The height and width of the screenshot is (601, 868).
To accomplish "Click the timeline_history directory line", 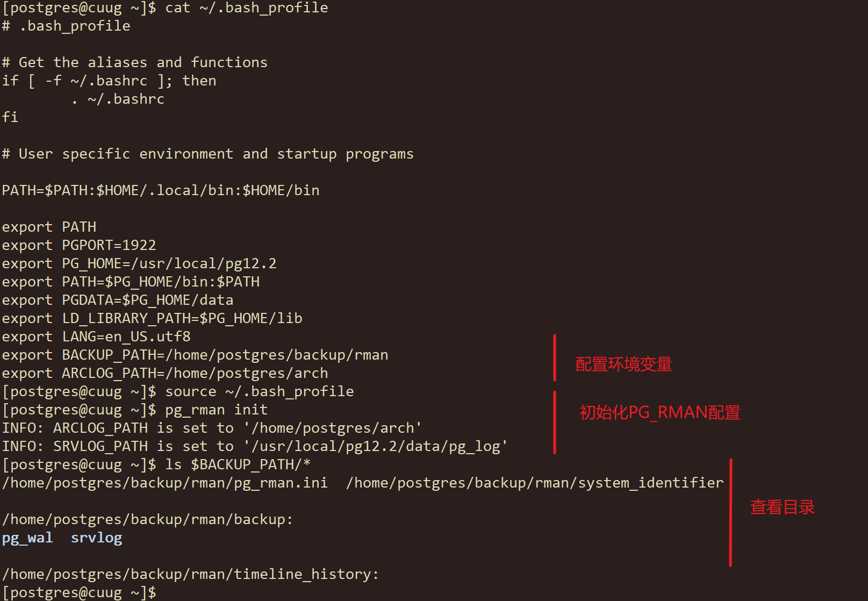I will coord(191,574).
